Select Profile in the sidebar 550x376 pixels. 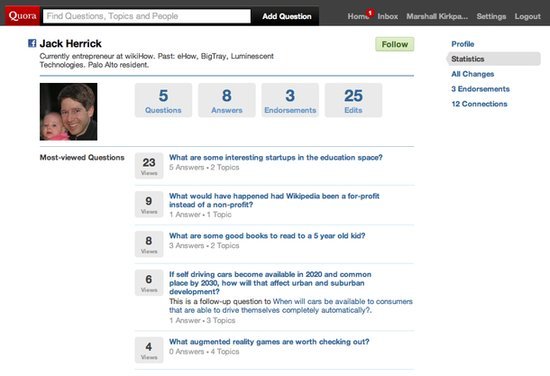click(x=463, y=44)
